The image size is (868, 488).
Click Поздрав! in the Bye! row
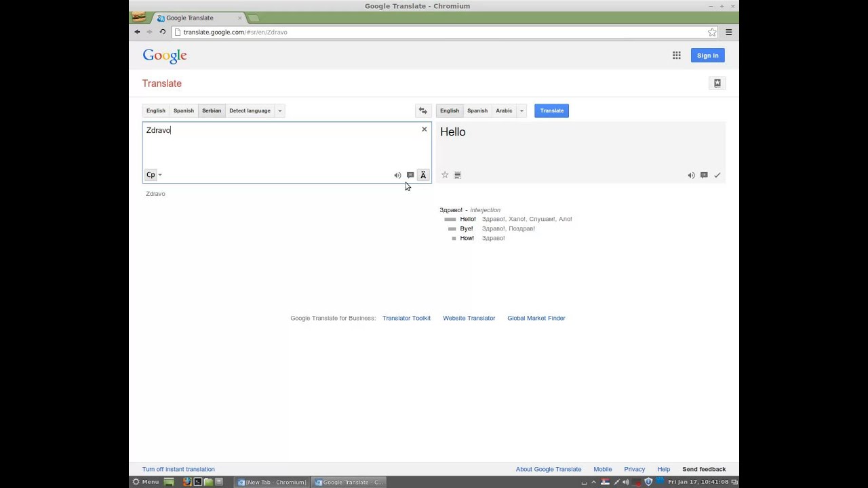point(521,228)
